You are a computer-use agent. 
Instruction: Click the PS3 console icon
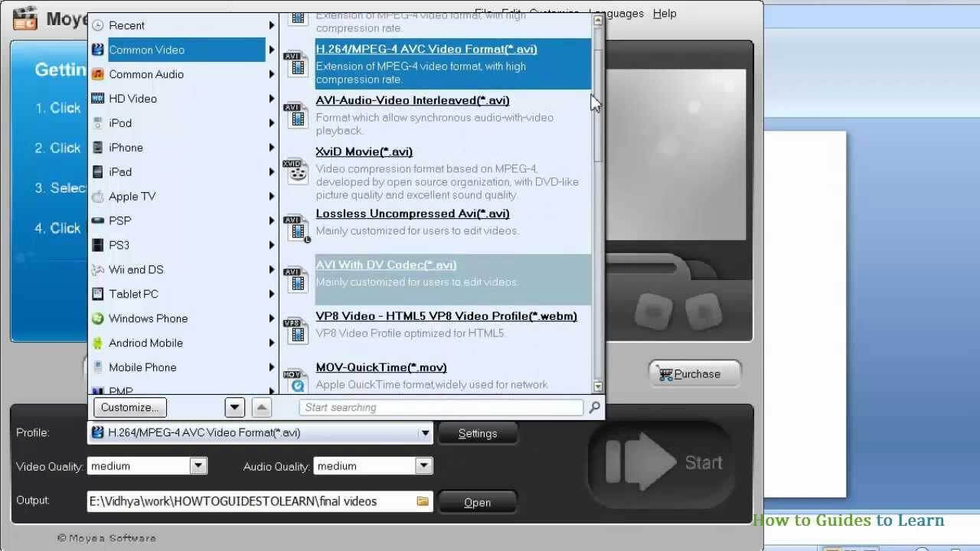(x=97, y=246)
